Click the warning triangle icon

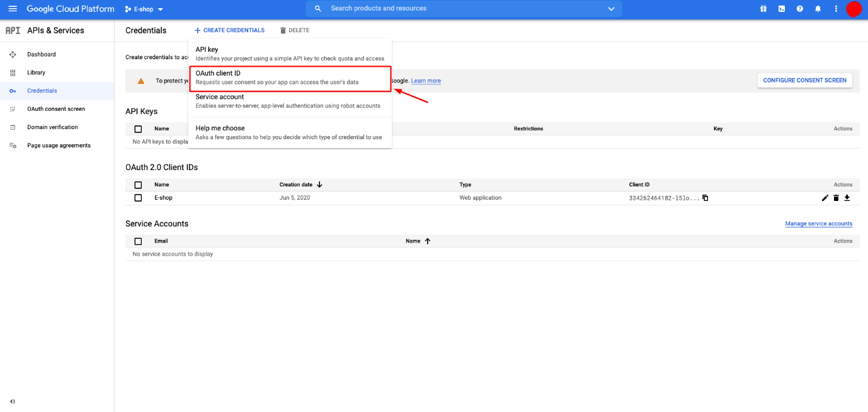click(141, 81)
